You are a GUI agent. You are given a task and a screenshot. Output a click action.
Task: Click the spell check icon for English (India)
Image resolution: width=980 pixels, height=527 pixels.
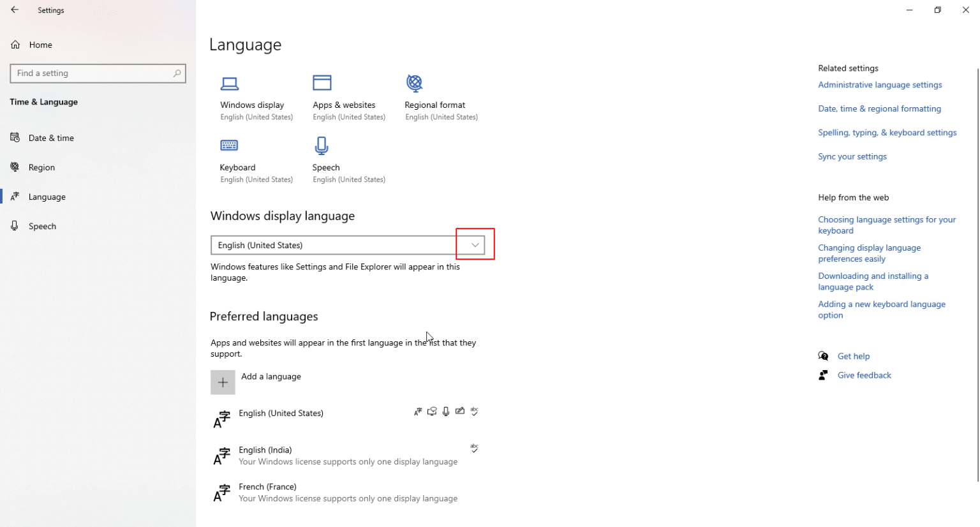[474, 449]
